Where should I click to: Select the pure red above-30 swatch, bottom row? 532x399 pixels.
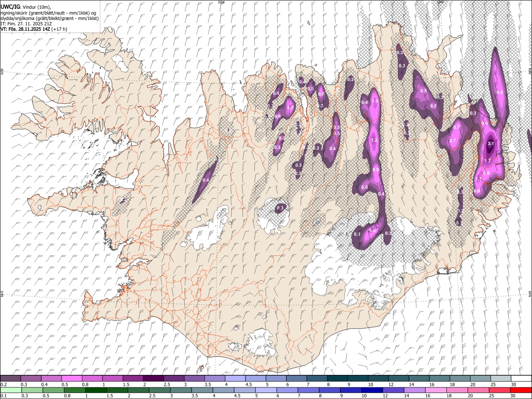click(521, 390)
